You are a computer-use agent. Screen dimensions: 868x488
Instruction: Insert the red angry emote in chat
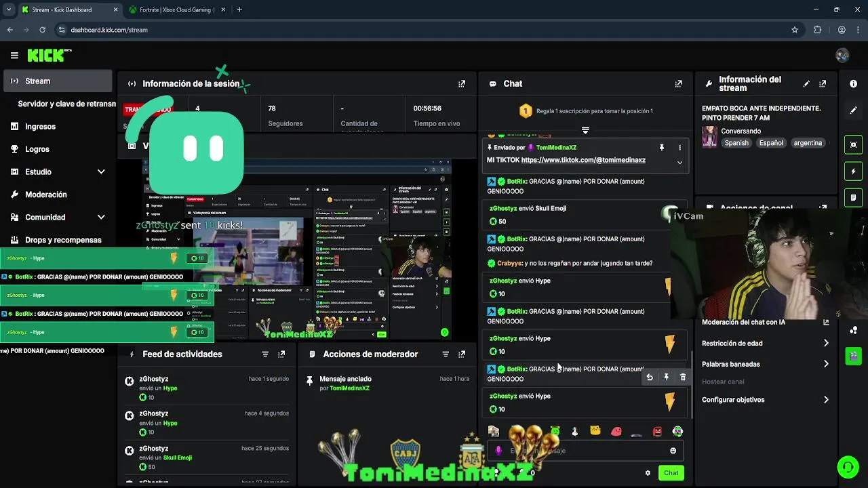[x=657, y=431]
